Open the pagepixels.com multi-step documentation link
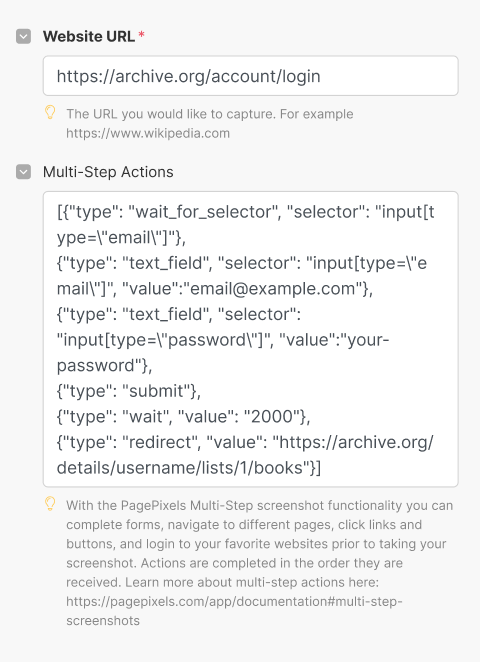The height and width of the screenshot is (662, 480). 234,611
